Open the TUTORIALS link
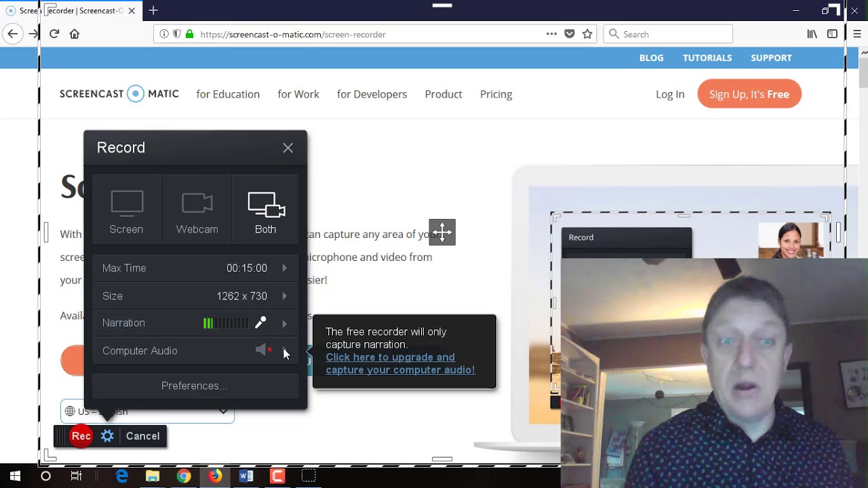This screenshot has height=488, width=868. pyautogui.click(x=707, y=58)
